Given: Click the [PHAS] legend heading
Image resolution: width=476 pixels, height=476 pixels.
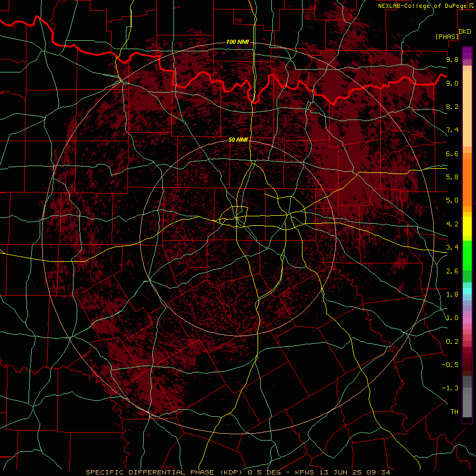Looking at the screenshot, I should pyautogui.click(x=447, y=36).
